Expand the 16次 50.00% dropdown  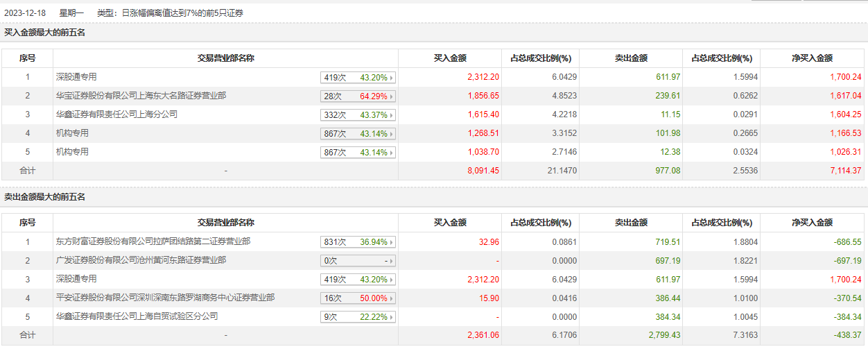coord(358,298)
